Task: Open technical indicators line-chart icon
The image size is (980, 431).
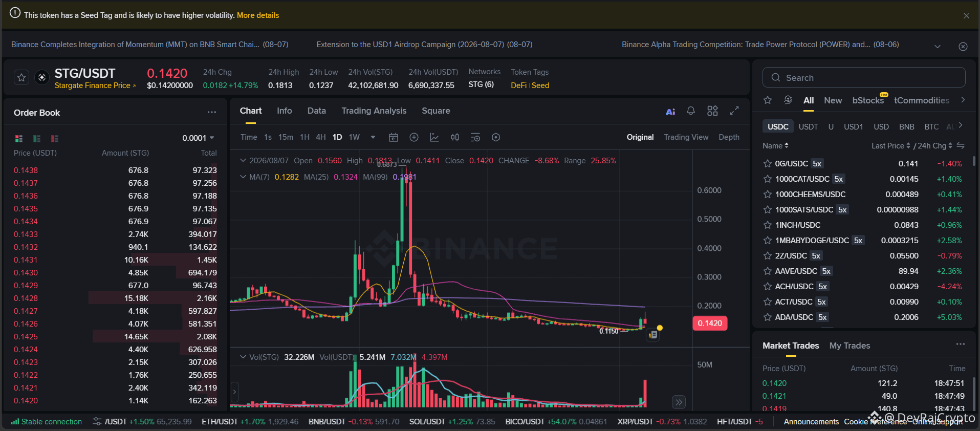Action: point(434,137)
